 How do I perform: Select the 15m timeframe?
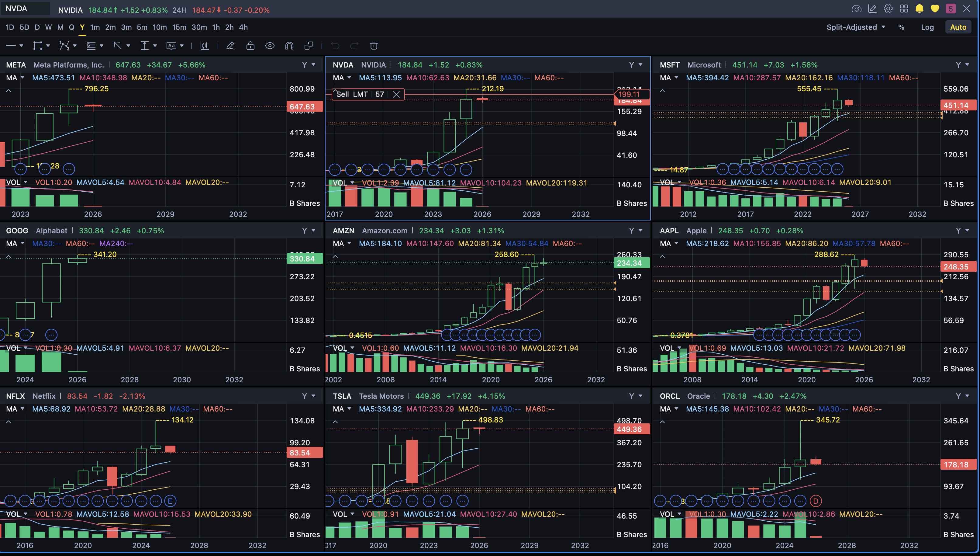coord(179,27)
